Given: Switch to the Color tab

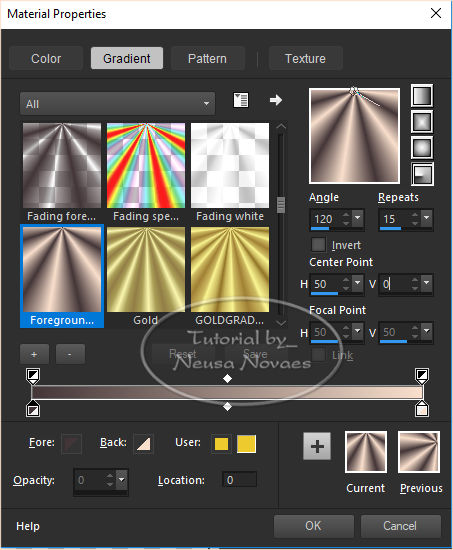Looking at the screenshot, I should point(46,59).
